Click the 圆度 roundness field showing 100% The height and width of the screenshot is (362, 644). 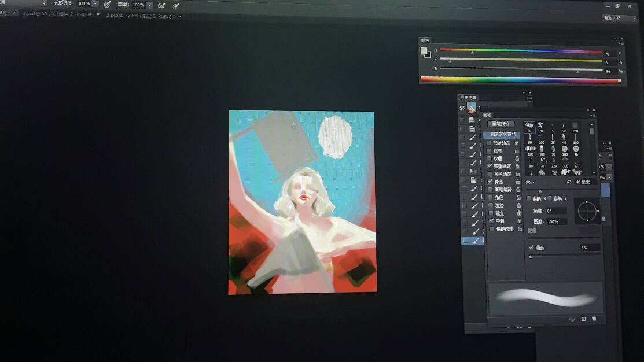[x=557, y=221]
